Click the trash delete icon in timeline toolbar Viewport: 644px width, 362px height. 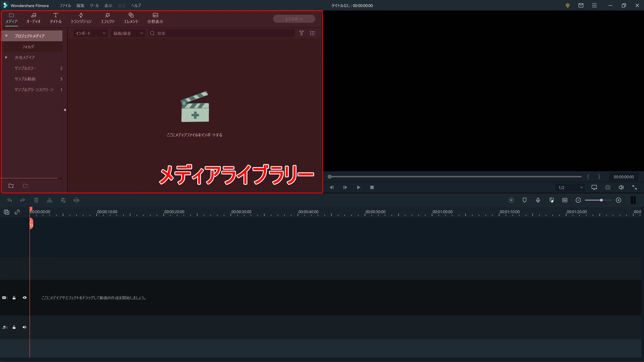36,200
